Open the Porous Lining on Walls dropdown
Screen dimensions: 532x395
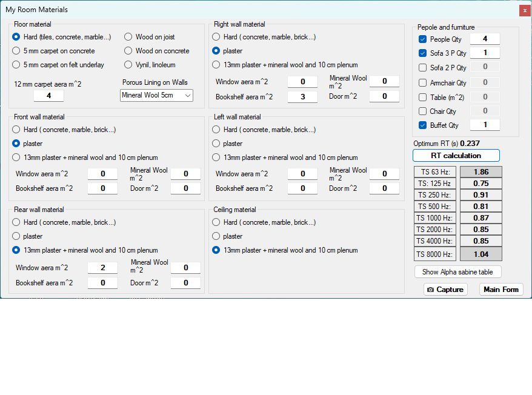tap(156, 95)
